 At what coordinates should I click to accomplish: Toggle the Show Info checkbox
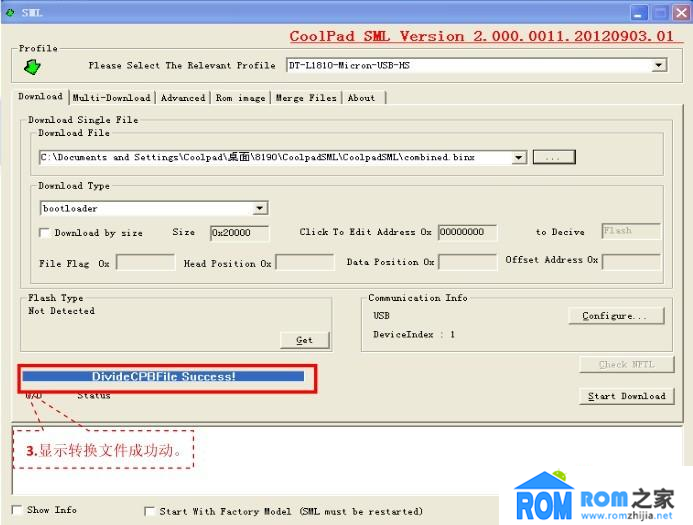pyautogui.click(x=17, y=510)
